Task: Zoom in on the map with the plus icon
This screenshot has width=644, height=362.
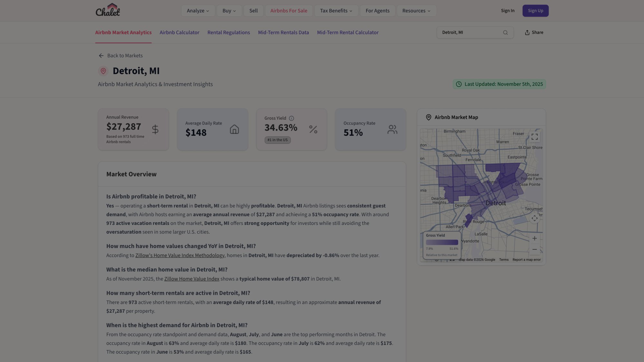Action: (x=535, y=238)
